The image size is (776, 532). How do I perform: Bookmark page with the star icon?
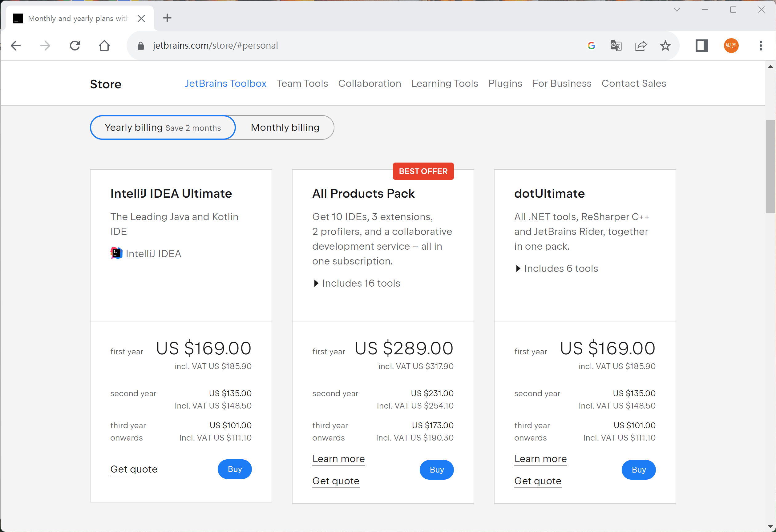pyautogui.click(x=665, y=46)
